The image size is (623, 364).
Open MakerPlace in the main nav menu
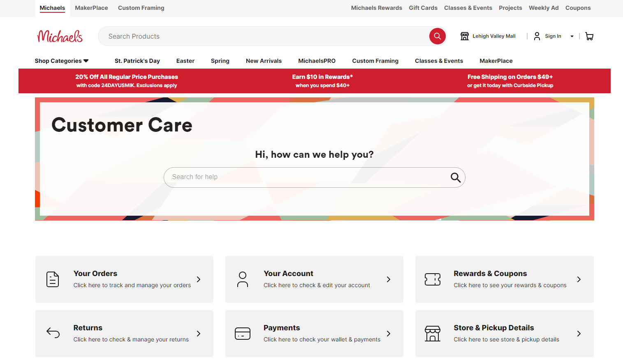point(496,61)
